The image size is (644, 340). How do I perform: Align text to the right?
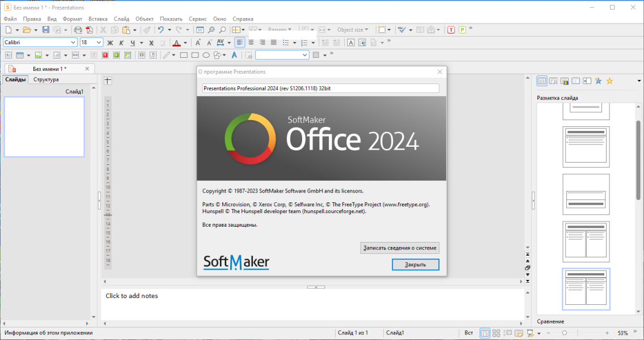262,42
